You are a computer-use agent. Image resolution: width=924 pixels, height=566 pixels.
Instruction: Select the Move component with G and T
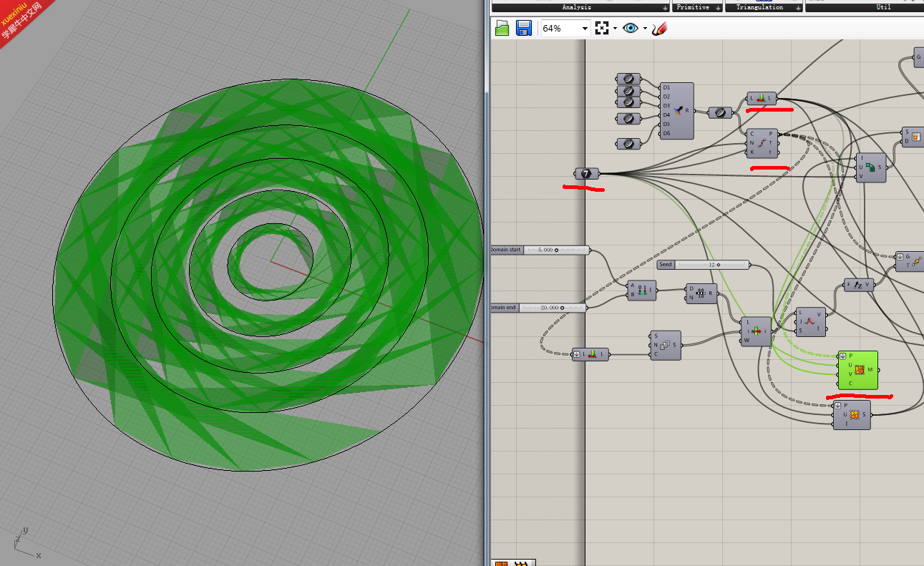[910, 261]
